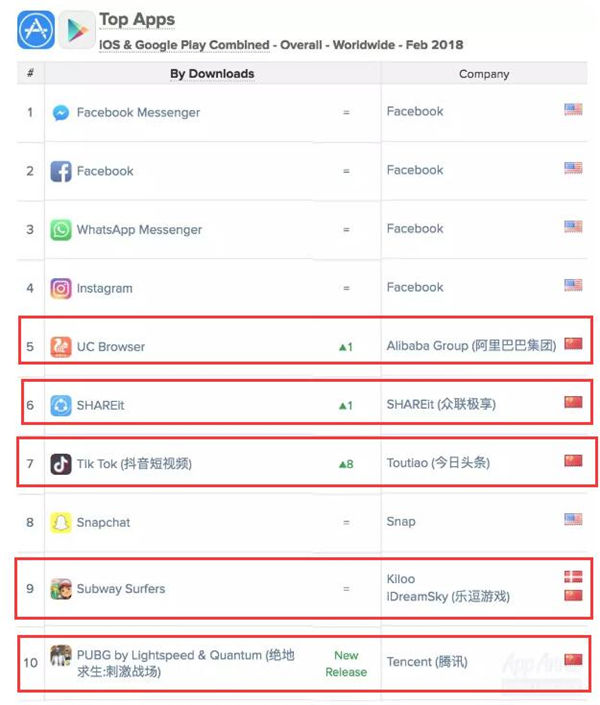This screenshot has width=600, height=705.
Task: Click the WhatsApp Messenger app icon
Action: pyautogui.click(x=61, y=230)
